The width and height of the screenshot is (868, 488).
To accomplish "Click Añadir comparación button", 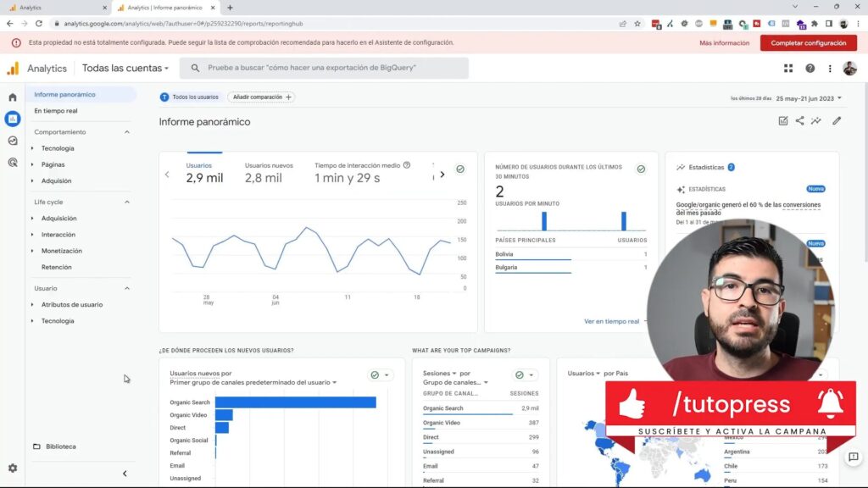I will (261, 97).
